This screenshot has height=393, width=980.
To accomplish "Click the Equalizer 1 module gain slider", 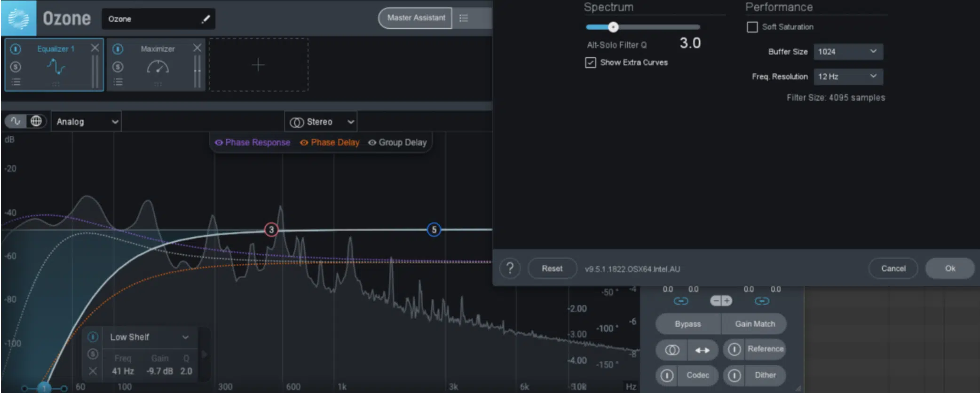I will (x=95, y=71).
